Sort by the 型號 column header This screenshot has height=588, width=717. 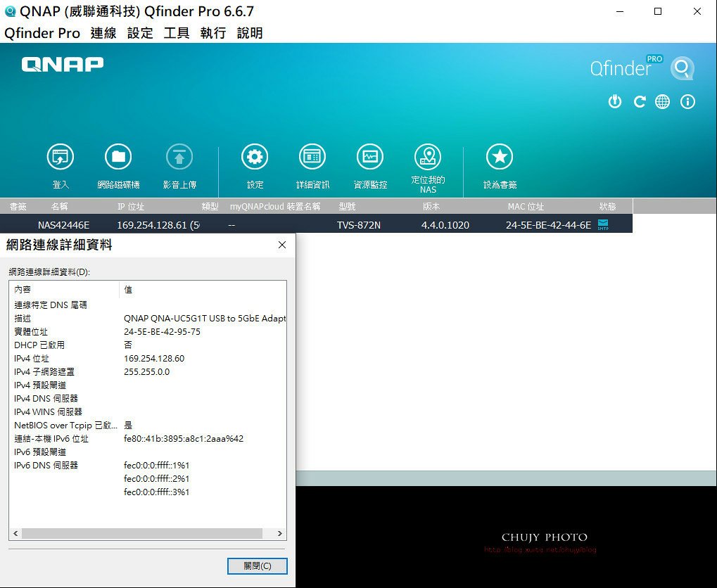347,207
